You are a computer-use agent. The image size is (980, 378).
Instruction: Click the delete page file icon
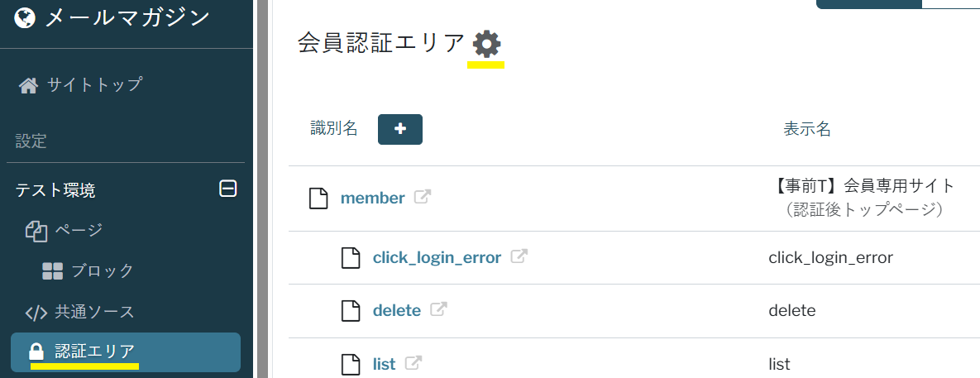click(x=351, y=310)
